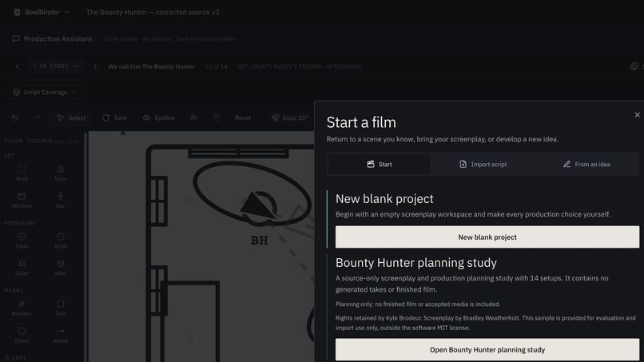
Task: Click the 'Start a film' dialog heading
Action: (x=361, y=122)
